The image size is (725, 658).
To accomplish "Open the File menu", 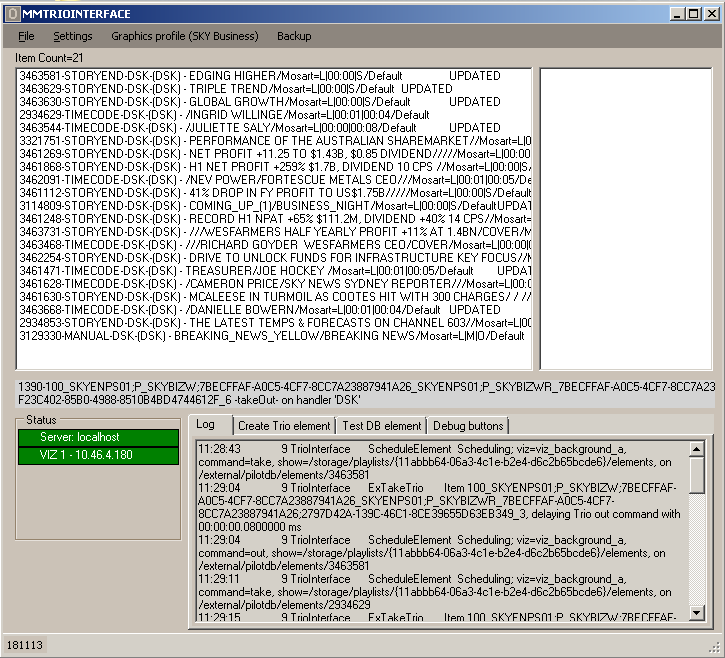I will 26,36.
